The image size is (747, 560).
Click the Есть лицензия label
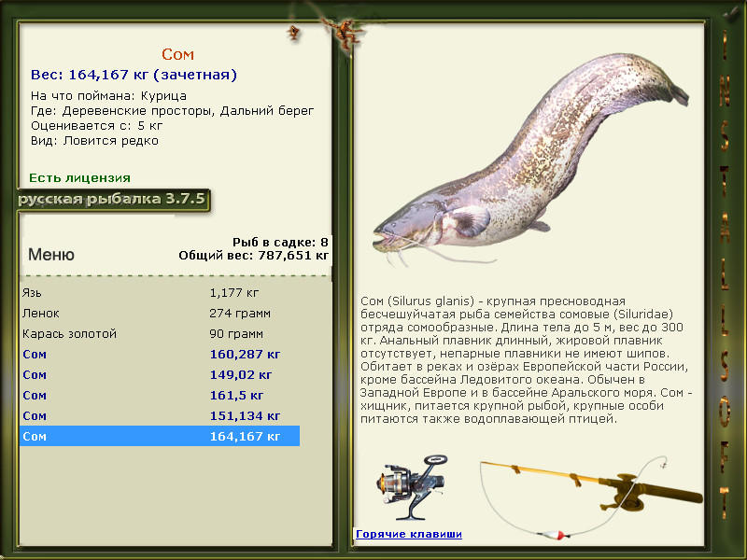coord(79,177)
